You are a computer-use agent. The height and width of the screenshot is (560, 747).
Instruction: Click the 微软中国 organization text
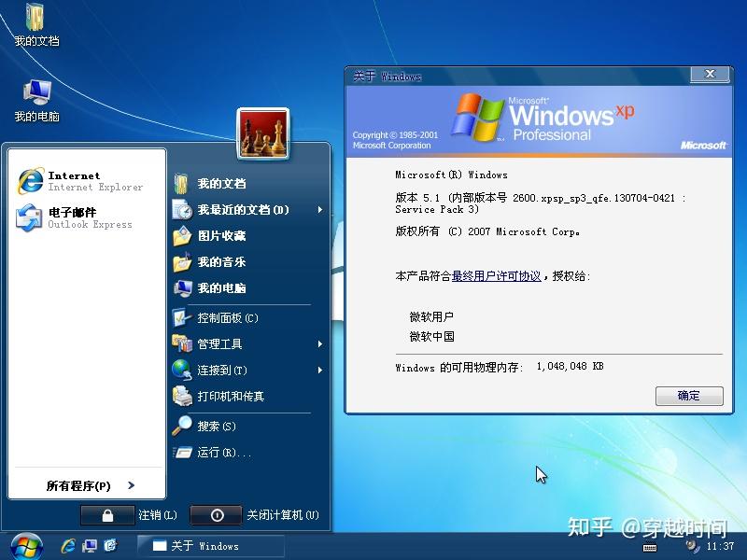[x=431, y=337]
